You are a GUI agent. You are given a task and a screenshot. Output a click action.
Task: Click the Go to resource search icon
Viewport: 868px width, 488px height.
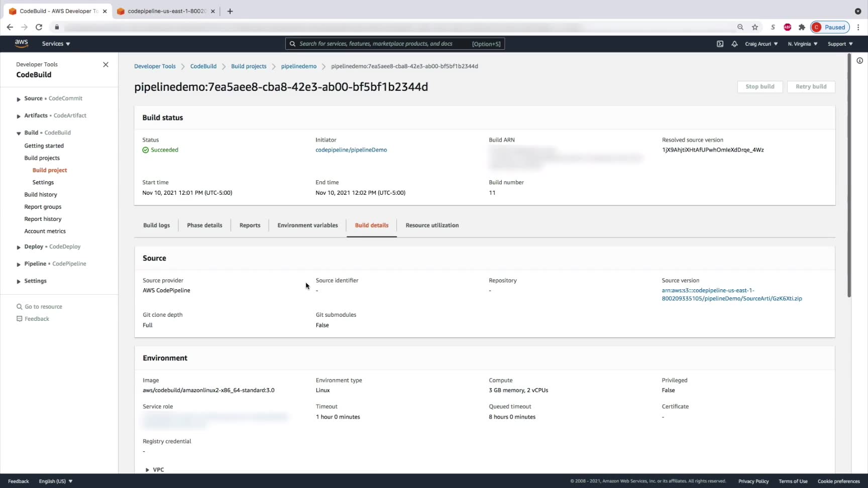[x=20, y=307]
